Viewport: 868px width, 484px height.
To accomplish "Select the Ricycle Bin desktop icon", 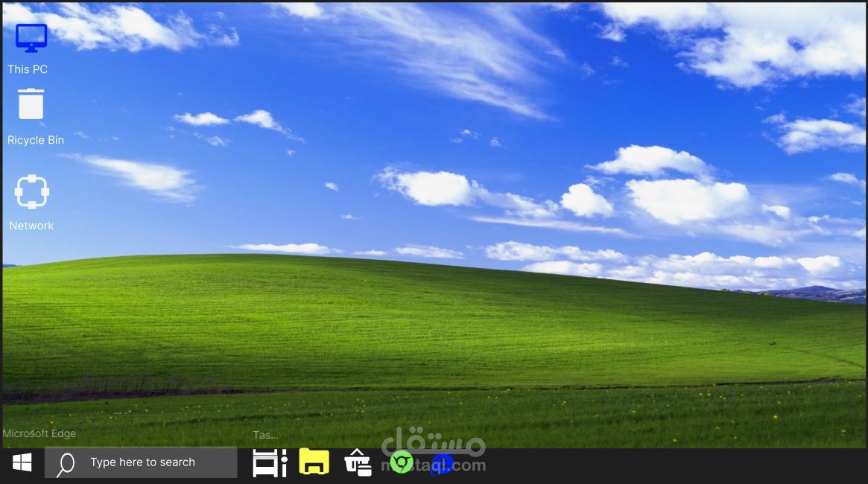I will (31, 104).
